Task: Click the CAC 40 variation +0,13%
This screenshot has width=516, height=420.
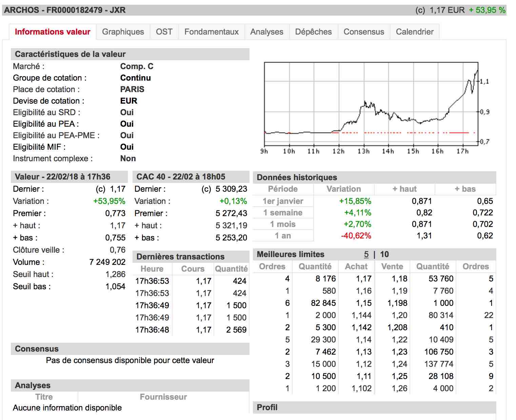Action: 233,201
